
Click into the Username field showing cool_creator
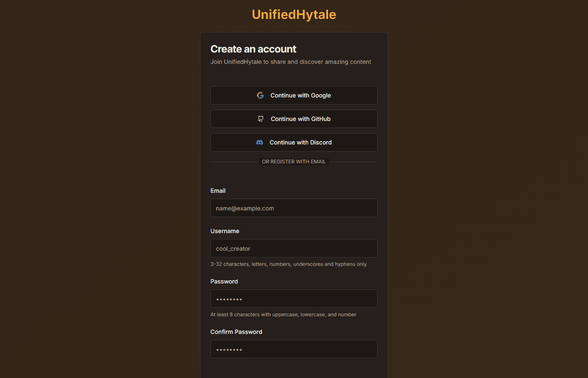point(294,248)
